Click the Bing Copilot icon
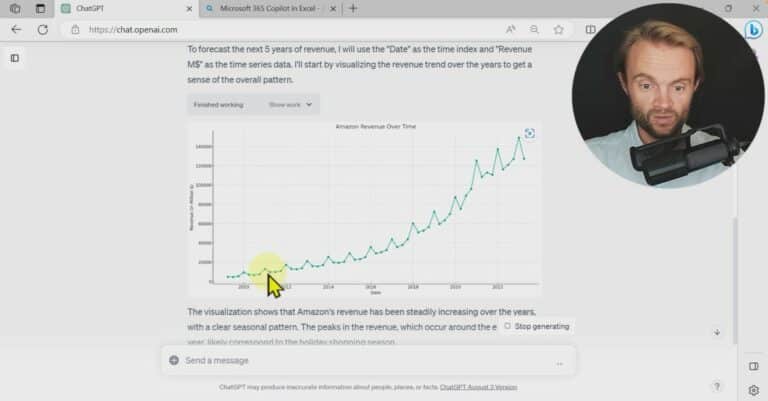This screenshot has width=768, height=401. (754, 30)
